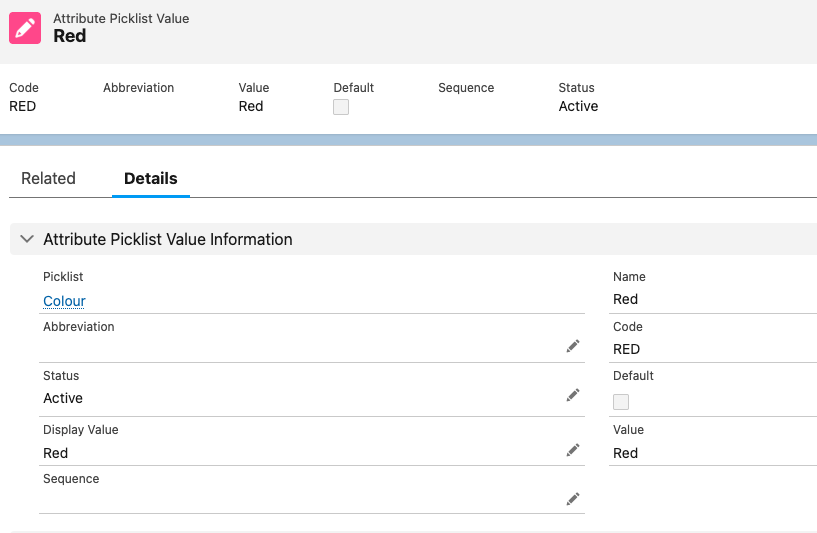817x533 pixels.
Task: Click the pink Attribute Picklist Value record icon
Action: tap(26, 28)
